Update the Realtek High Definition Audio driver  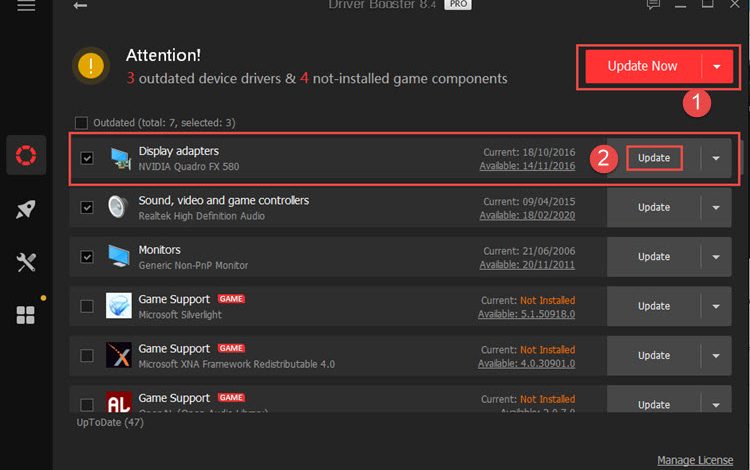point(654,208)
